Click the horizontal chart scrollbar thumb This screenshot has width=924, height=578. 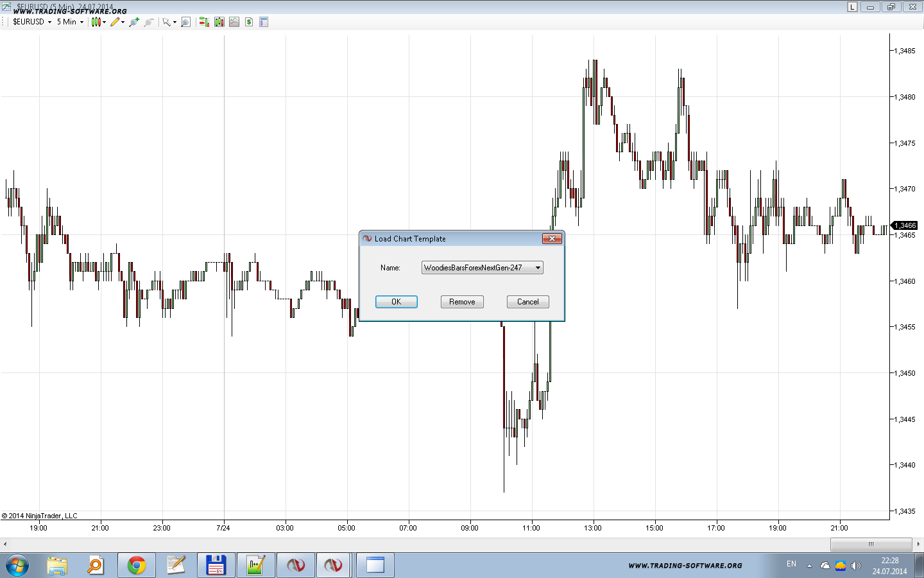[871, 544]
